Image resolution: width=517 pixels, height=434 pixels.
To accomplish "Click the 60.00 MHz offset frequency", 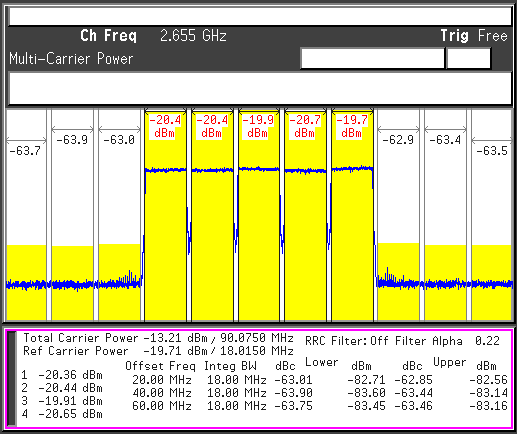I will (x=162, y=406).
